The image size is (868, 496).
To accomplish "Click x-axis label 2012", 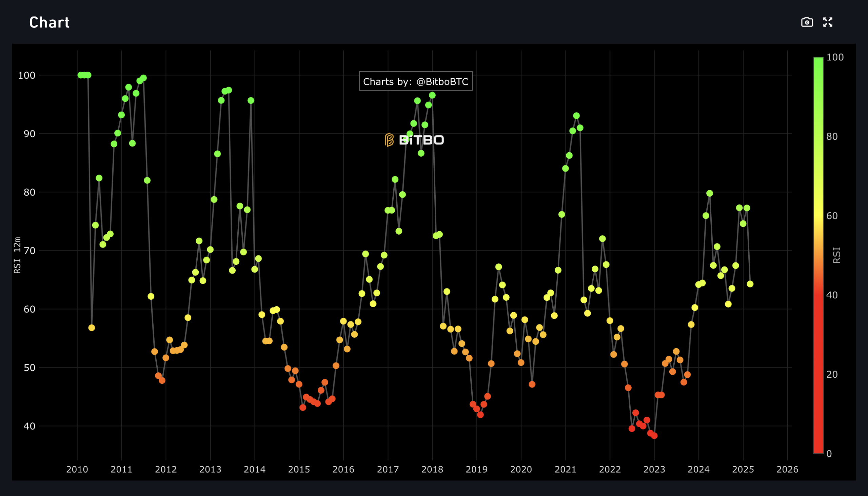I will pos(166,470).
